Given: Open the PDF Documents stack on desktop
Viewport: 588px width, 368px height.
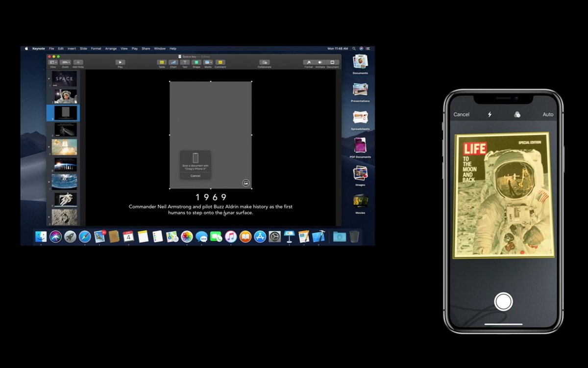Looking at the screenshot, I should point(360,147).
